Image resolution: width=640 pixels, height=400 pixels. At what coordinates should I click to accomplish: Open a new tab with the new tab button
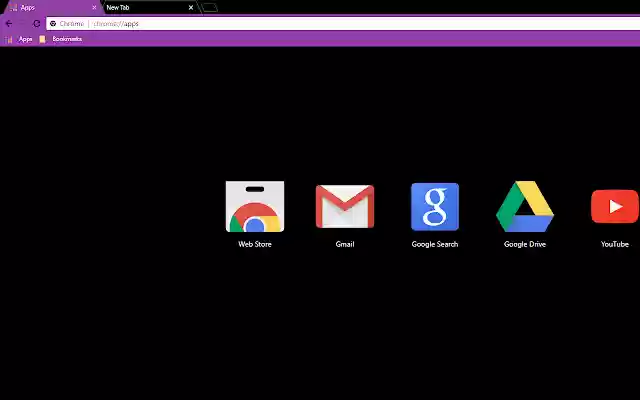210,8
